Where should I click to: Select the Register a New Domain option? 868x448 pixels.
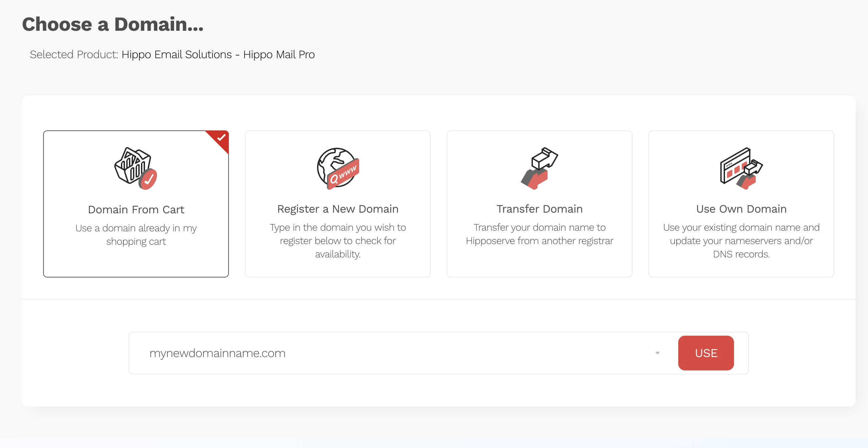coord(337,203)
